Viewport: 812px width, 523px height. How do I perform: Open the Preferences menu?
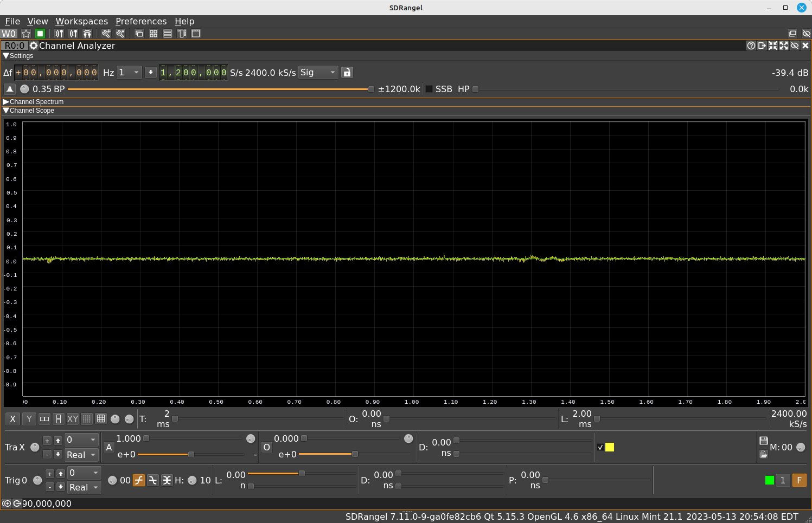pyautogui.click(x=141, y=21)
